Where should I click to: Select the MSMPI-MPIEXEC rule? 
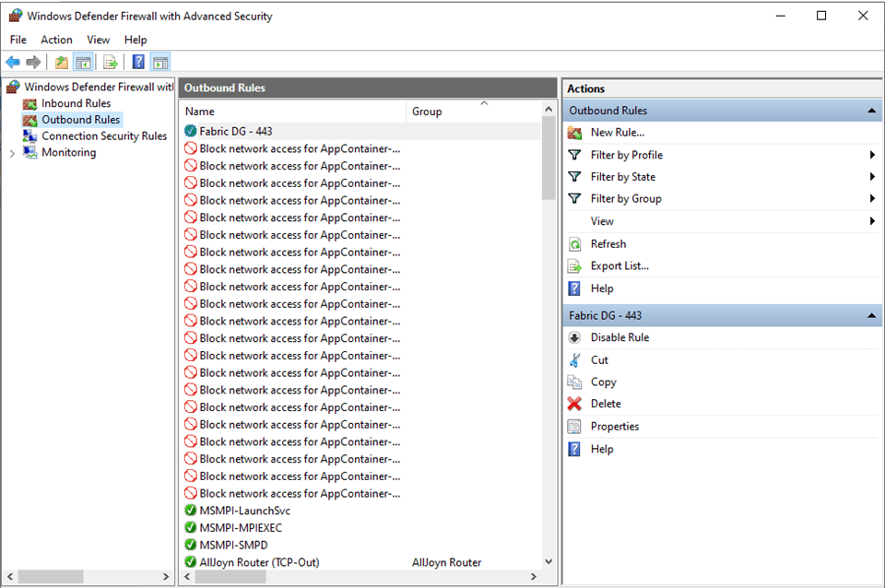point(361,528)
